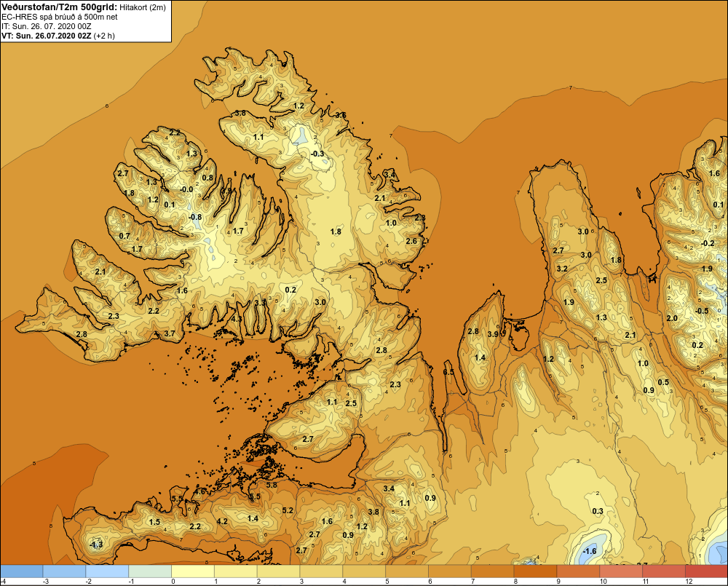Click the '4.3' temperature value
This screenshot has width=728, height=586.
237,319
